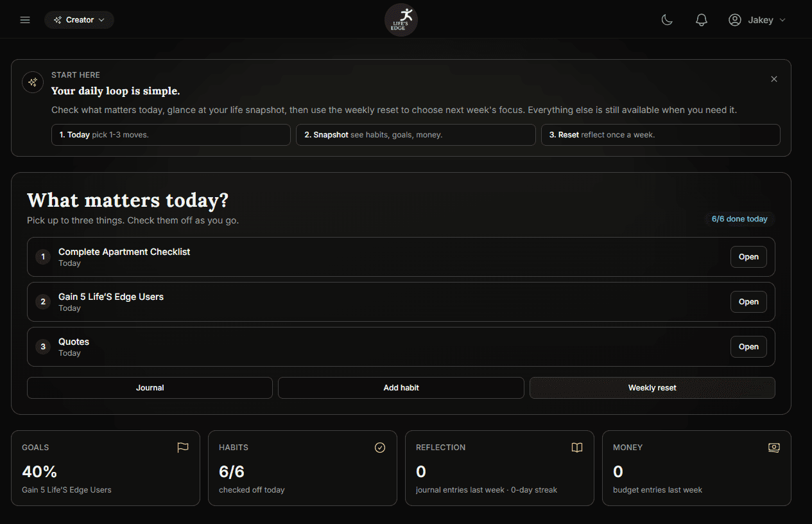Open Complete Apartment Checklist item

748,257
